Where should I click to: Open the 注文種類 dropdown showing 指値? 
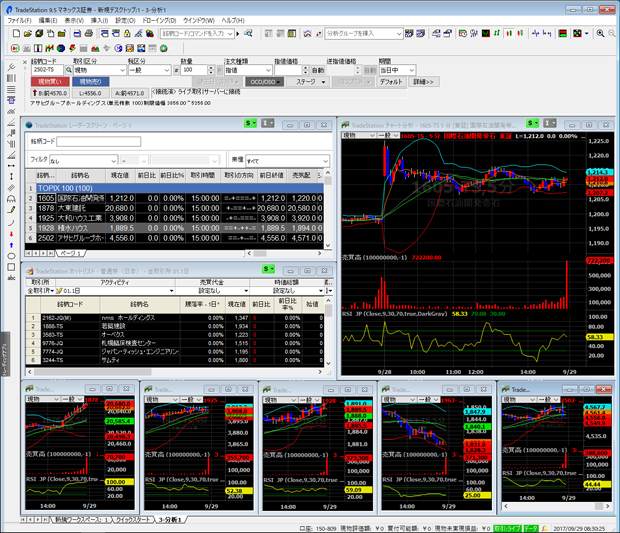(248, 70)
